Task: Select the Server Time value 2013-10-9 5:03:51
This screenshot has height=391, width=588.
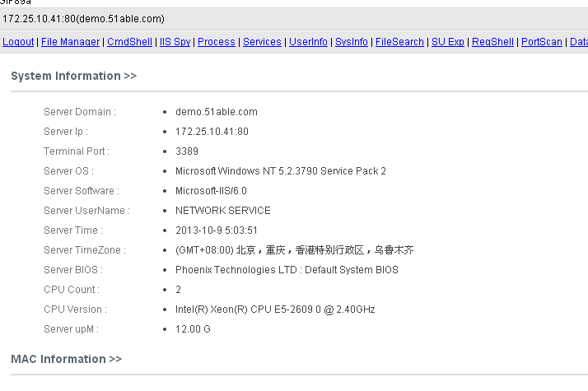Action: (x=217, y=230)
